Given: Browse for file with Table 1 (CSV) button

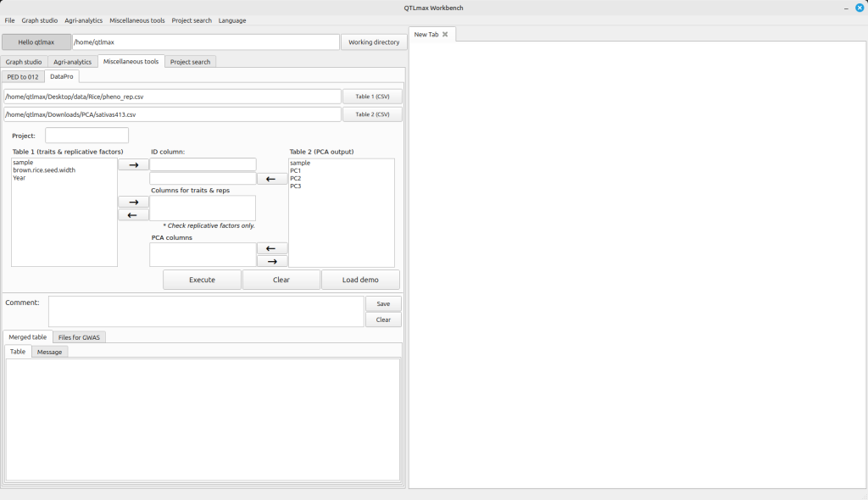Looking at the screenshot, I should 372,97.
